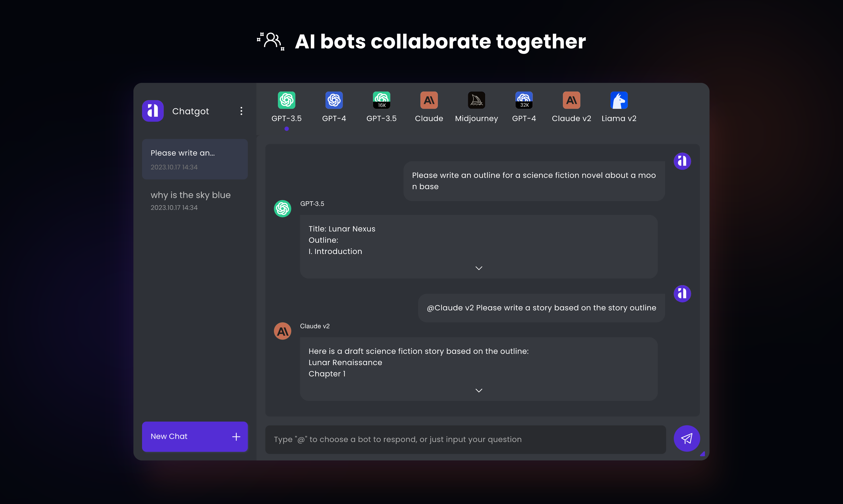Switch to the 'Please write an...' conversation
Viewport: 843px width, 504px height.
click(195, 159)
